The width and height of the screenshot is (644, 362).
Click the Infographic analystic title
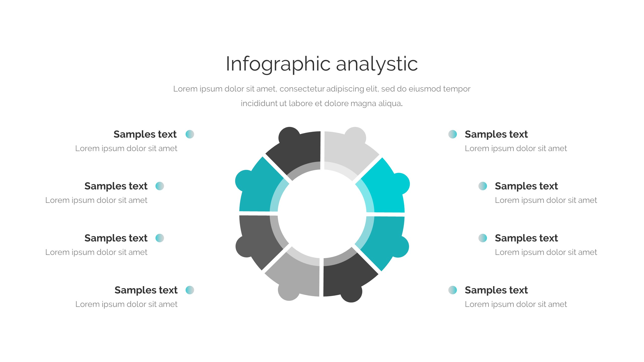[322, 64]
